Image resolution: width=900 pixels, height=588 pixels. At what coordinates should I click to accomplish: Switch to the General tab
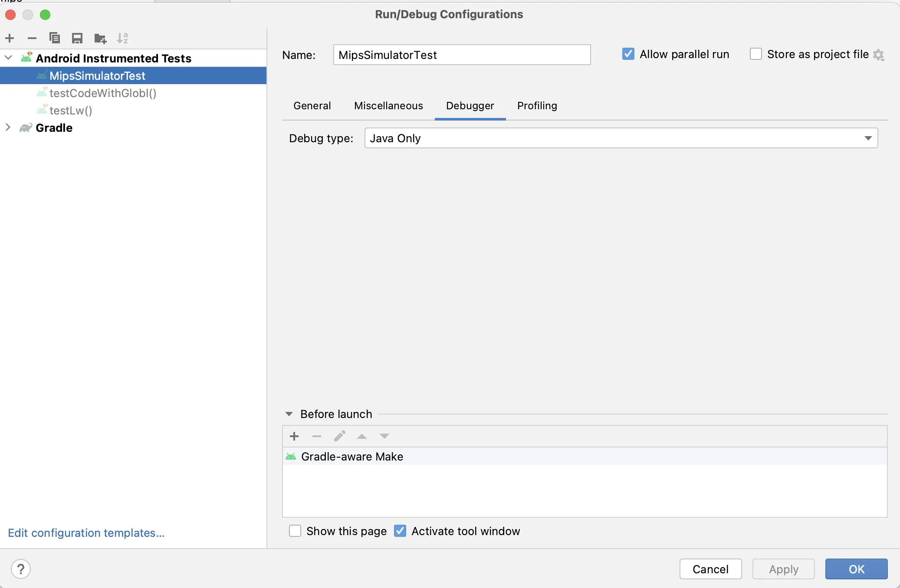pos(312,106)
